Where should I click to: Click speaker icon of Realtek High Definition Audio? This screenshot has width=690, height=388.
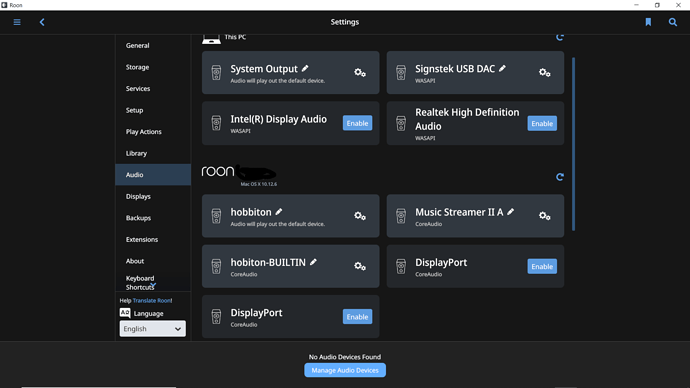pos(401,123)
